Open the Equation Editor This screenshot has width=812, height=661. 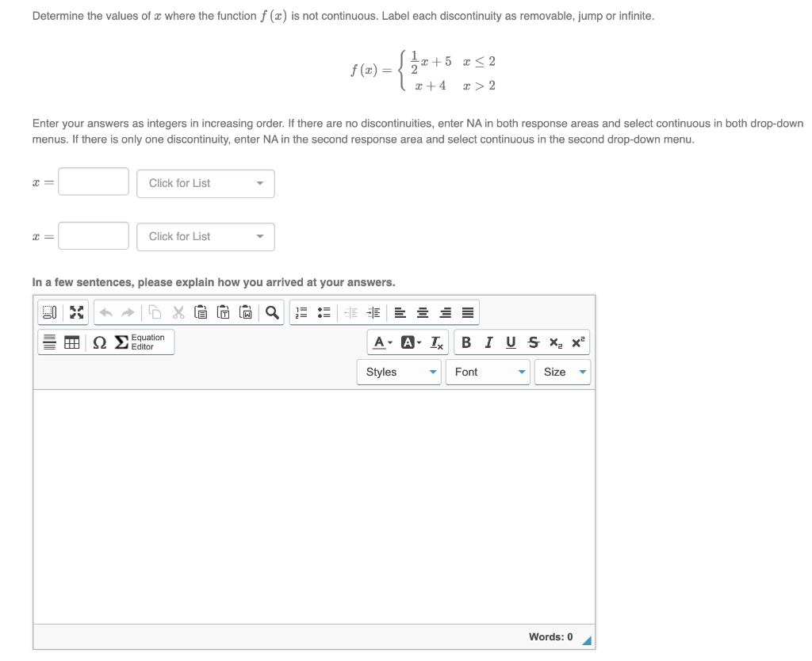click(135, 342)
